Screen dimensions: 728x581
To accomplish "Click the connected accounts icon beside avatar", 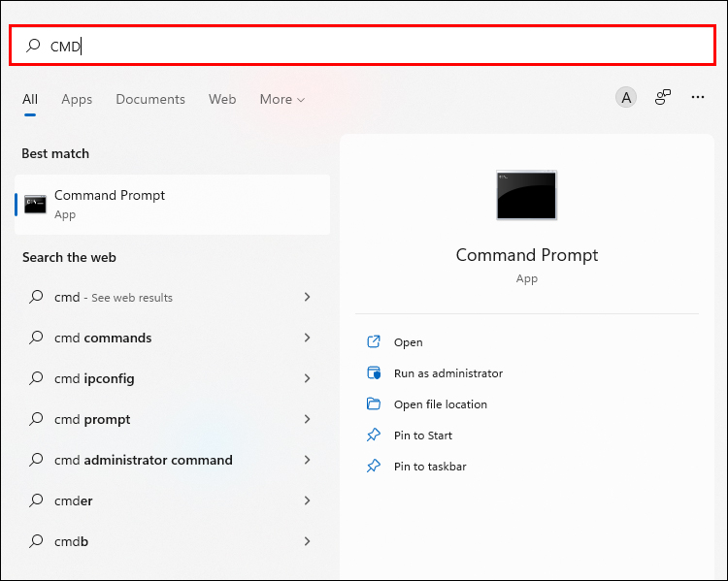I will tap(663, 97).
